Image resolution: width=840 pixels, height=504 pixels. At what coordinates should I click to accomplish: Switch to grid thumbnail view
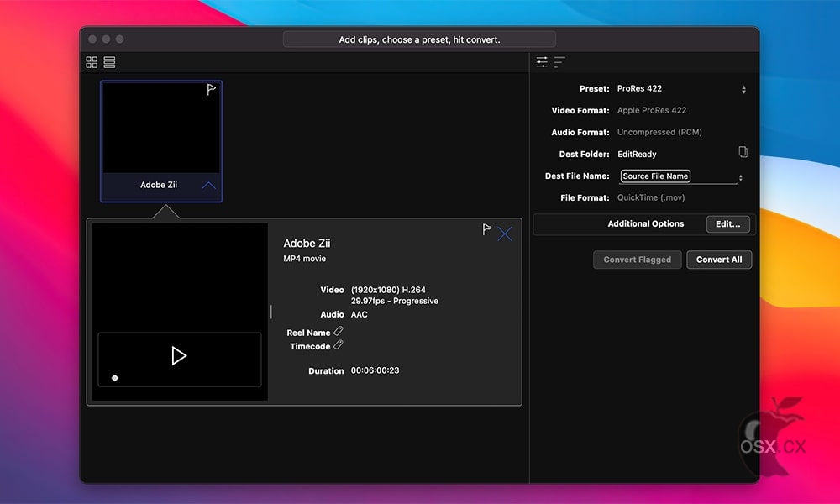(92, 62)
